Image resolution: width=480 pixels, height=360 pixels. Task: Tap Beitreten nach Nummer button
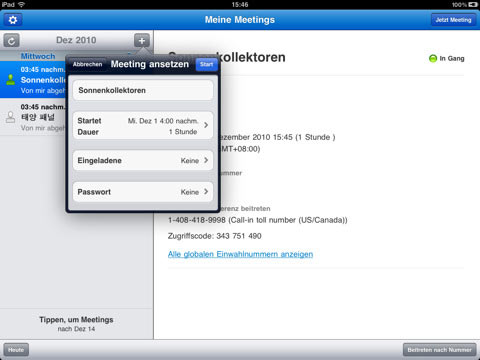pyautogui.click(x=439, y=350)
